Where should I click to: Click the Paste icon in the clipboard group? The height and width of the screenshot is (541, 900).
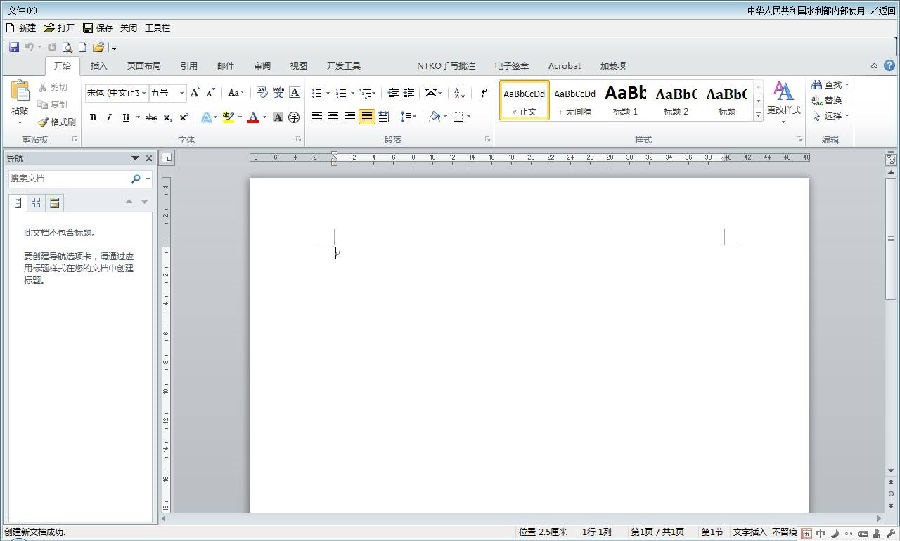click(x=19, y=91)
